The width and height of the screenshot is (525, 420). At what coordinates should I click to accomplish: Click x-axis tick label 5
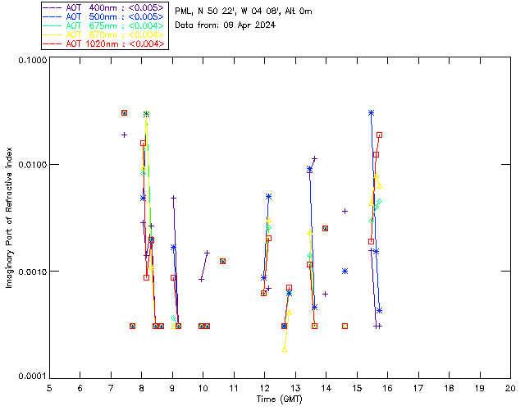[x=49, y=388]
